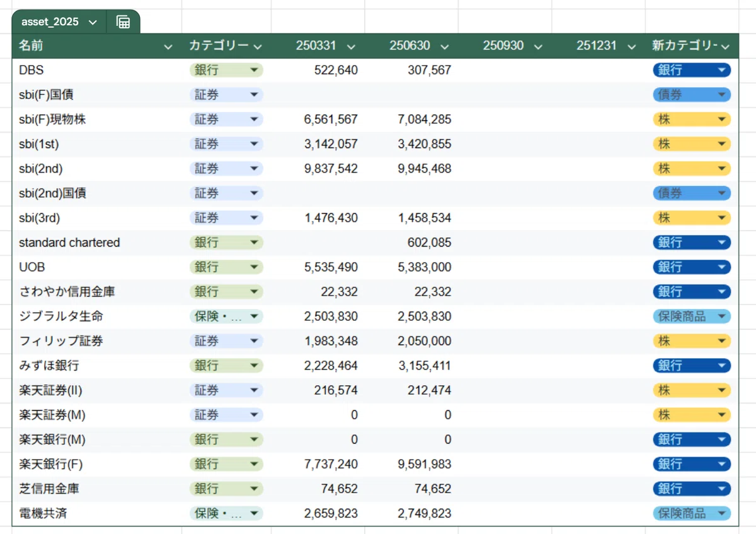
Task: Open the 保険 category chip for ジブラルタ生命
Action: point(226,316)
